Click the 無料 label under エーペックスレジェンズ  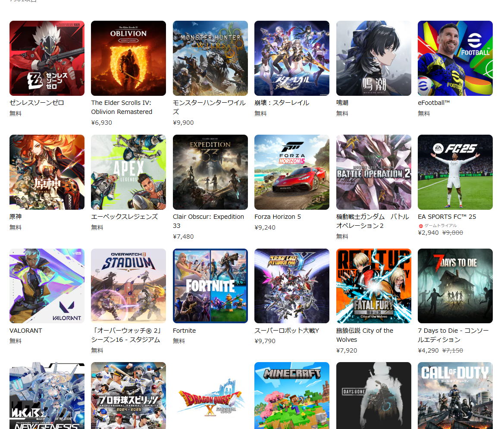tap(97, 227)
